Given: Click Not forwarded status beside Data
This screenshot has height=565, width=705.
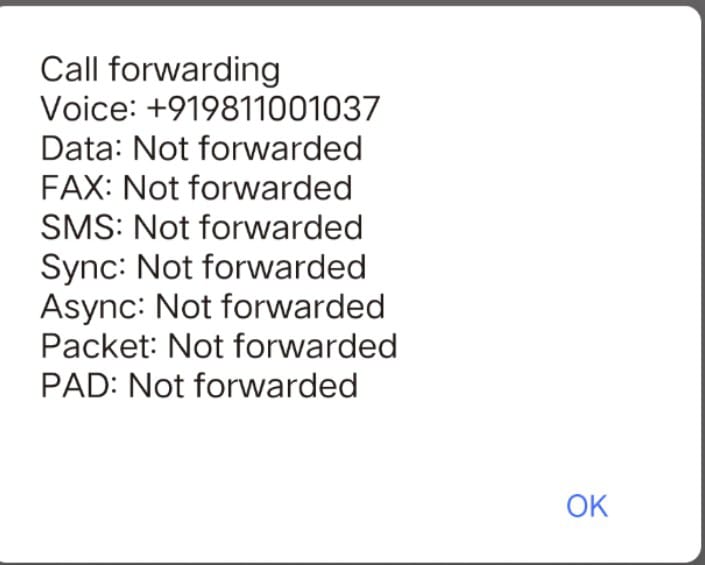Looking at the screenshot, I should [x=248, y=149].
